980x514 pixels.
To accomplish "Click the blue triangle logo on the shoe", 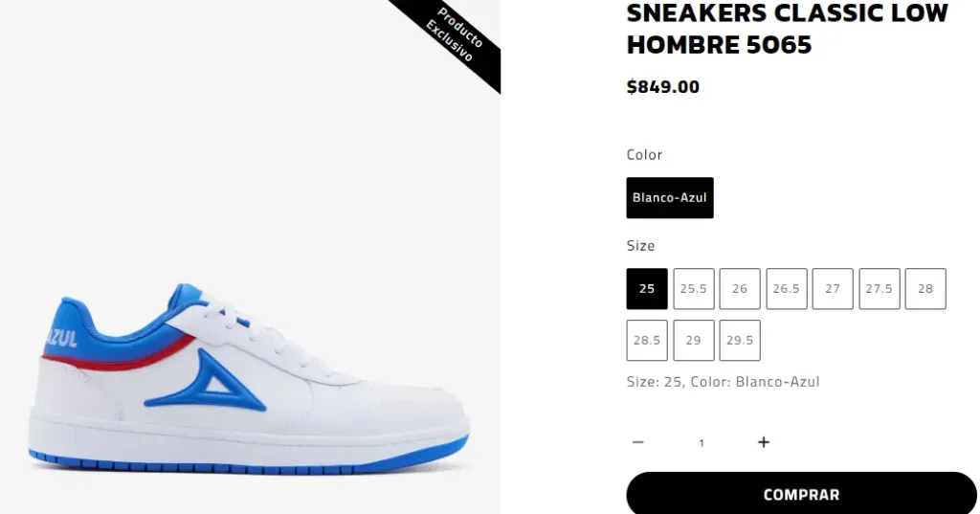I will click(207, 381).
